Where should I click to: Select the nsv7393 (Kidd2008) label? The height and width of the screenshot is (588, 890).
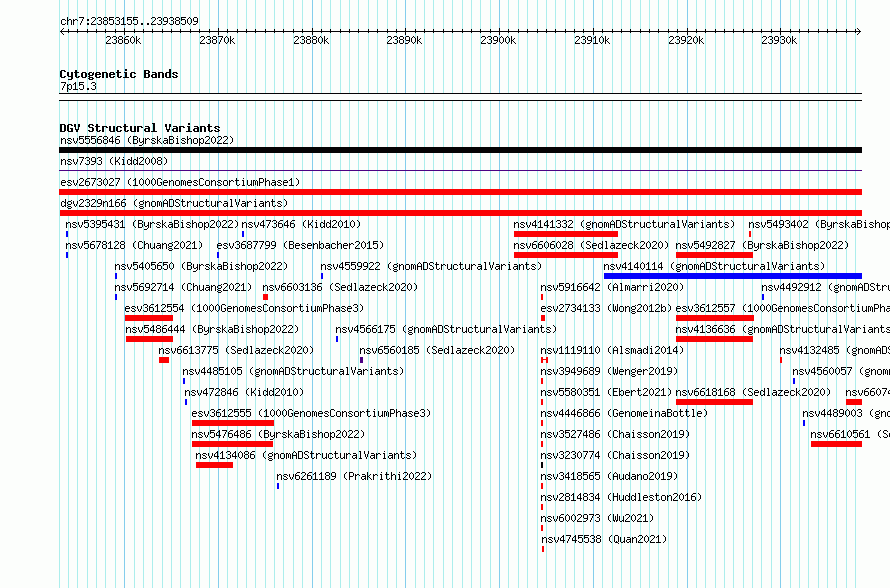pyautogui.click(x=114, y=161)
